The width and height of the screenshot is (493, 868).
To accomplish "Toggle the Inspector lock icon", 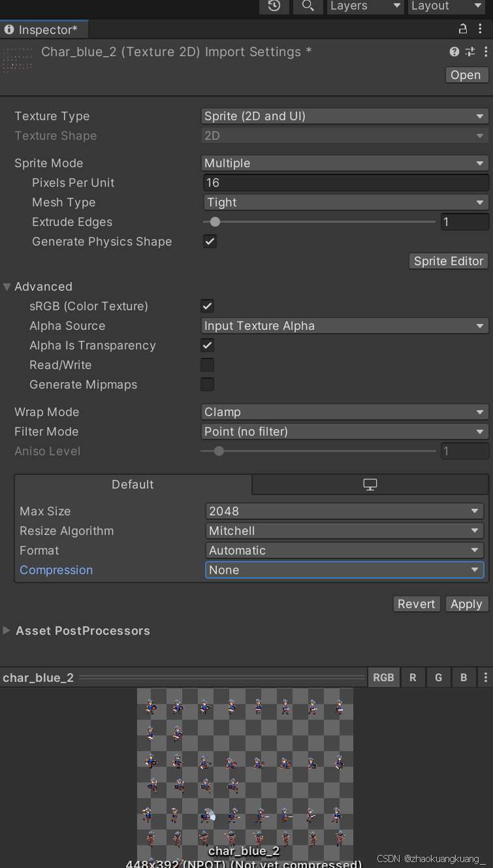I will (x=463, y=29).
